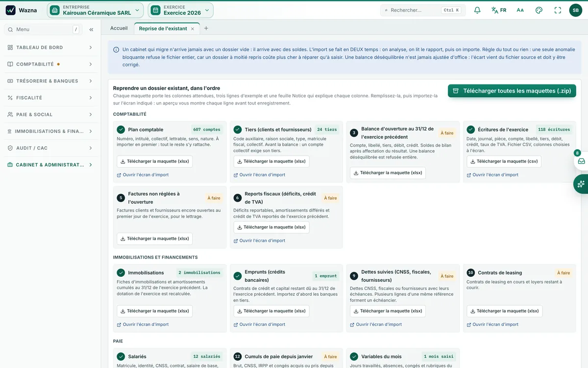The image size is (588, 368).
Task: Click the Plan comptable green check icon
Action: click(121, 130)
